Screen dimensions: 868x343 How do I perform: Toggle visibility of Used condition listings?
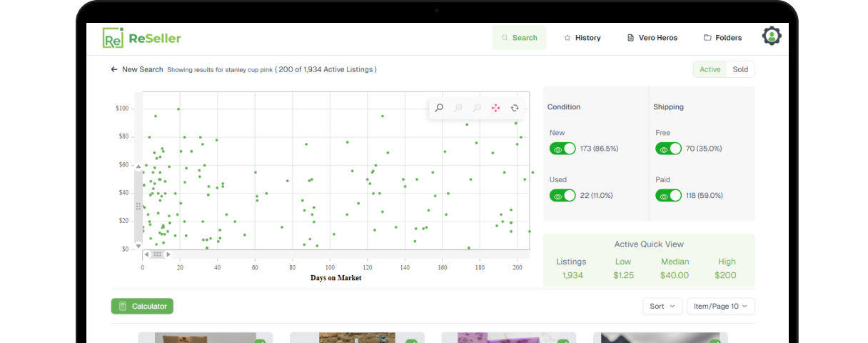click(x=562, y=196)
